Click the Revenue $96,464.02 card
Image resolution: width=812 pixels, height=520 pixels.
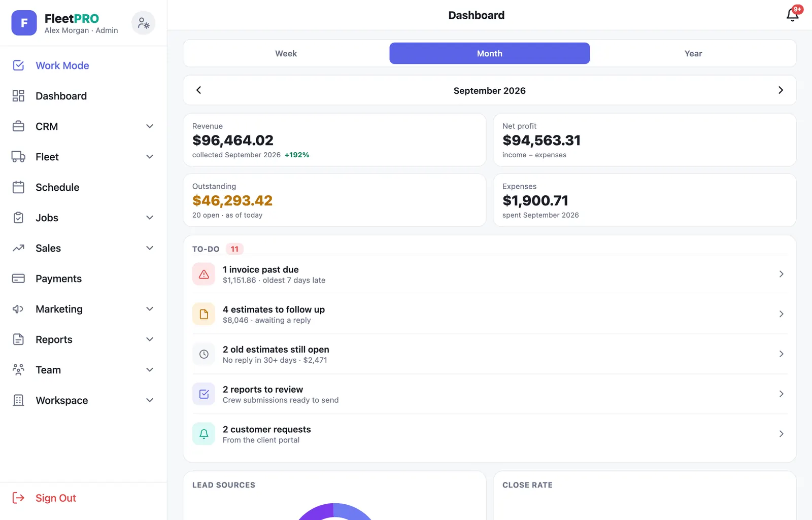334,140
